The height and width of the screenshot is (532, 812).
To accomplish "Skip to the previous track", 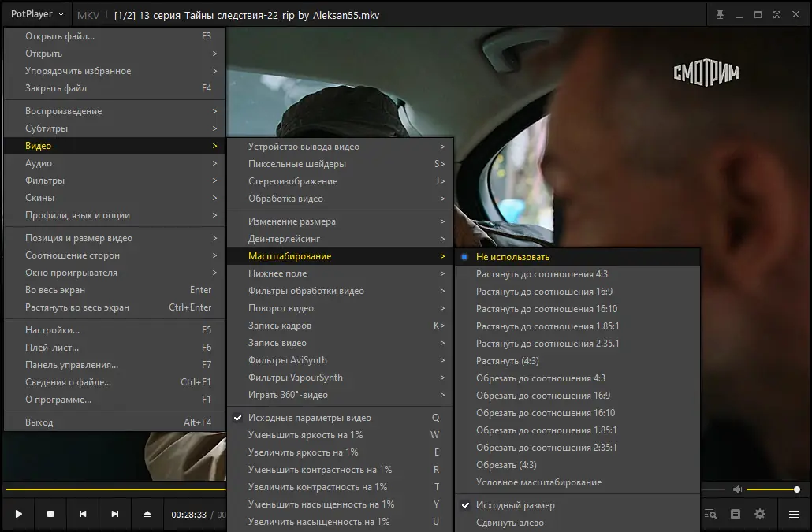I will (x=83, y=514).
